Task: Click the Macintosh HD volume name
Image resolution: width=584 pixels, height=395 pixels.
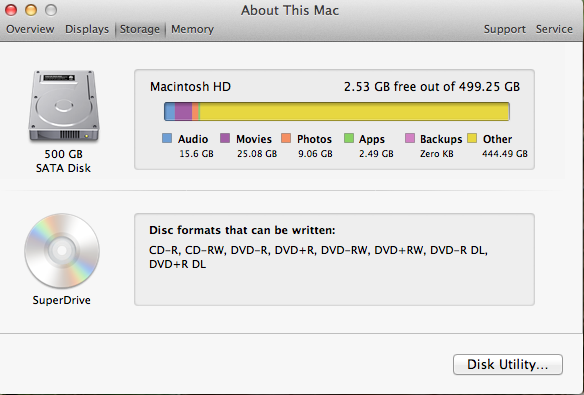Action: coord(190,87)
